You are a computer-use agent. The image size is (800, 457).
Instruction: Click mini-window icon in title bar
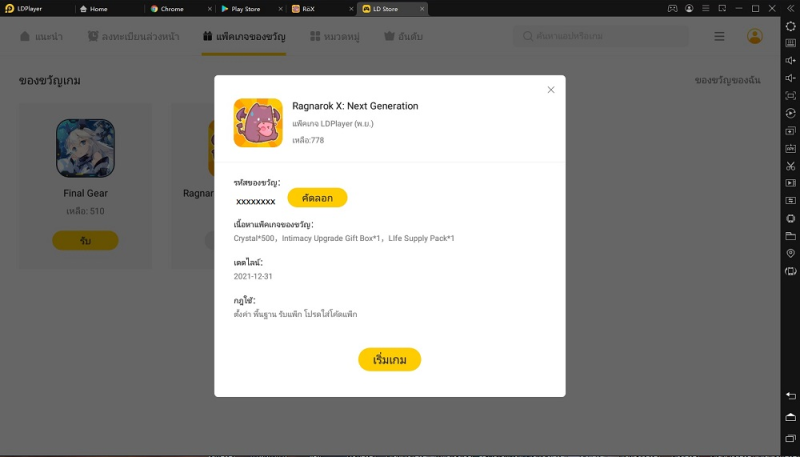click(722, 8)
